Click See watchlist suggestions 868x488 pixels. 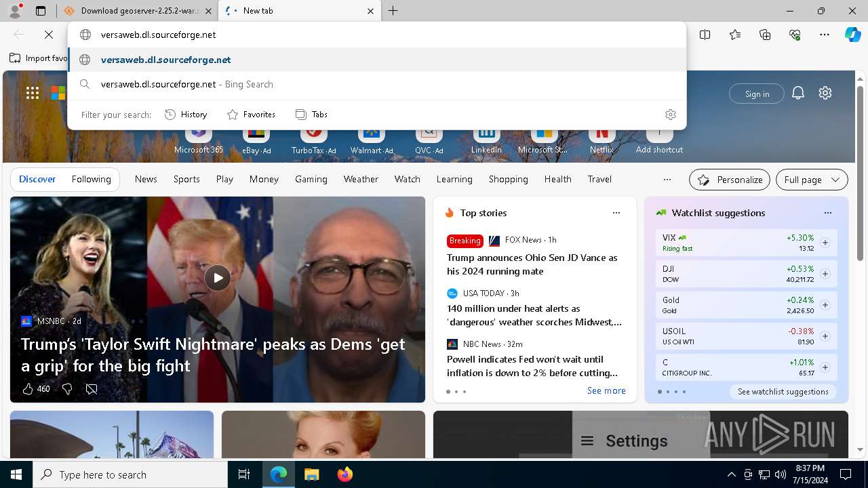783,392
